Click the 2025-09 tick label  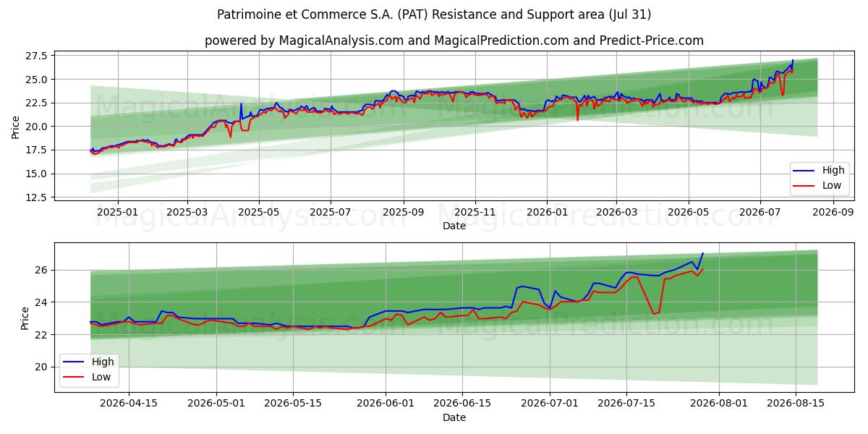[403, 213]
